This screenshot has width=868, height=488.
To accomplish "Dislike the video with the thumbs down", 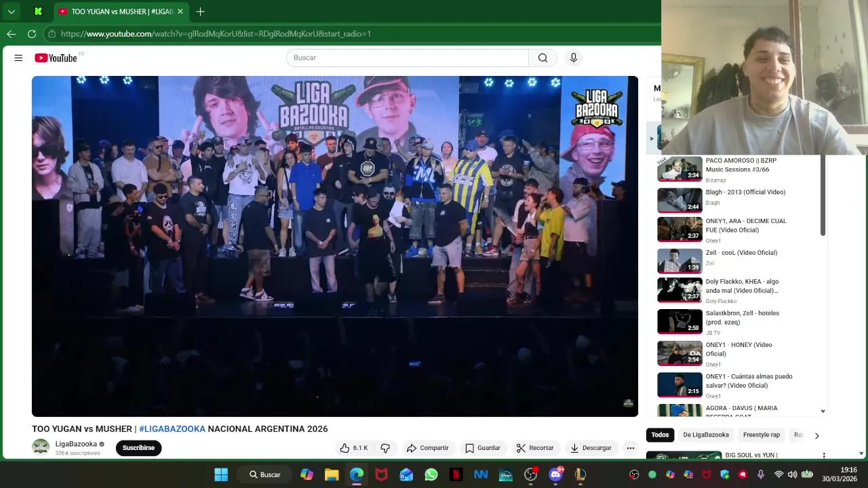I will pos(385,448).
